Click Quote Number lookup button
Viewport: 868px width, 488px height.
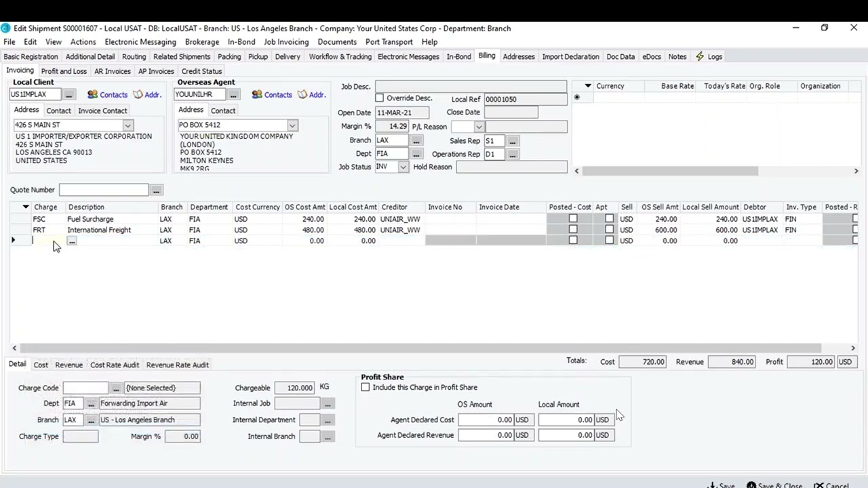(157, 190)
